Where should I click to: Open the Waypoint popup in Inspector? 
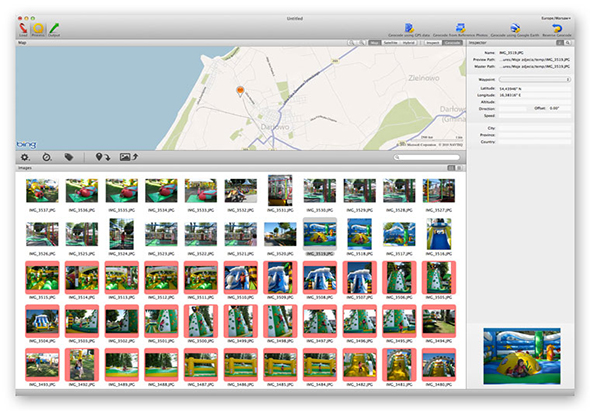point(535,79)
